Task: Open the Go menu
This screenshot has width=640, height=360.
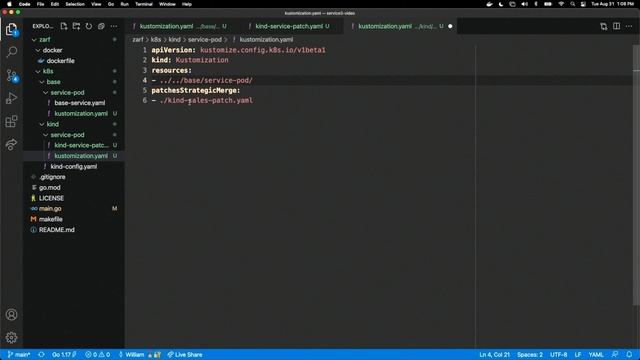Action: point(111,4)
